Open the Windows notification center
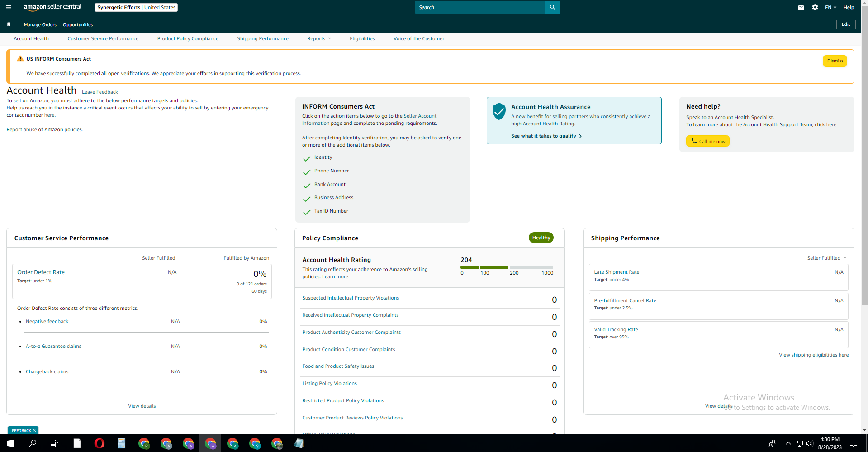Image resolution: width=868 pixels, height=452 pixels. point(854,443)
